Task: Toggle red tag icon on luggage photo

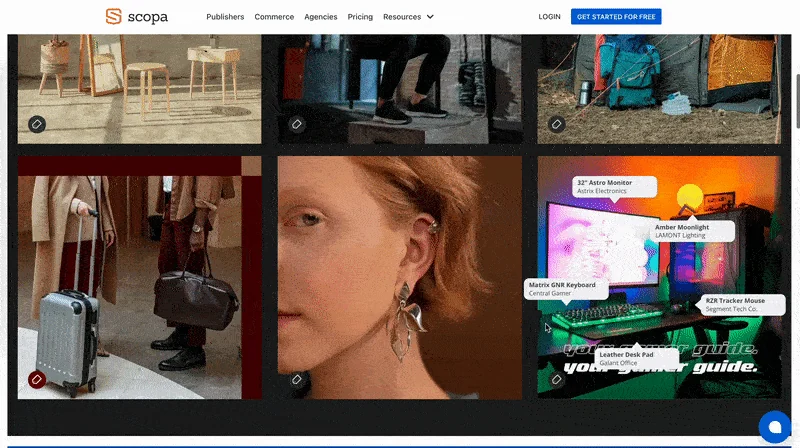Action: (37, 379)
